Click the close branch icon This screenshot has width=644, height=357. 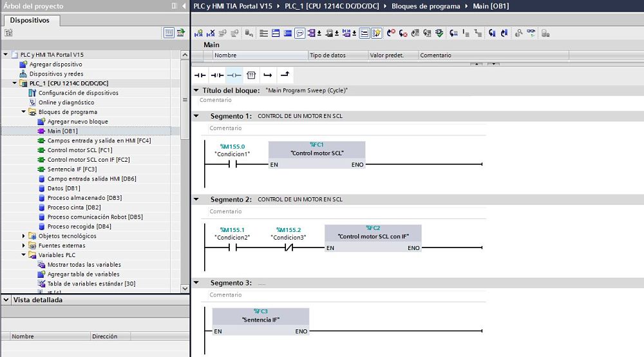pos(285,75)
